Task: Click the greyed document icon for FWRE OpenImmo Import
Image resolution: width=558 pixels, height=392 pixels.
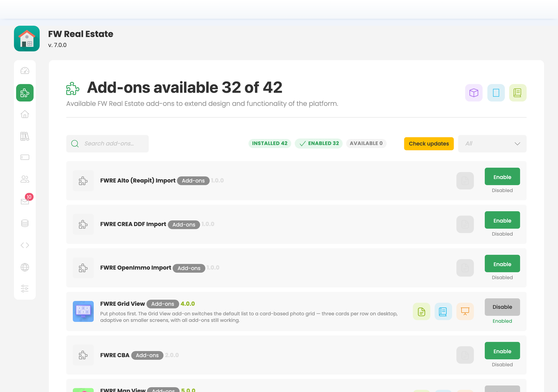Action: coord(465,268)
